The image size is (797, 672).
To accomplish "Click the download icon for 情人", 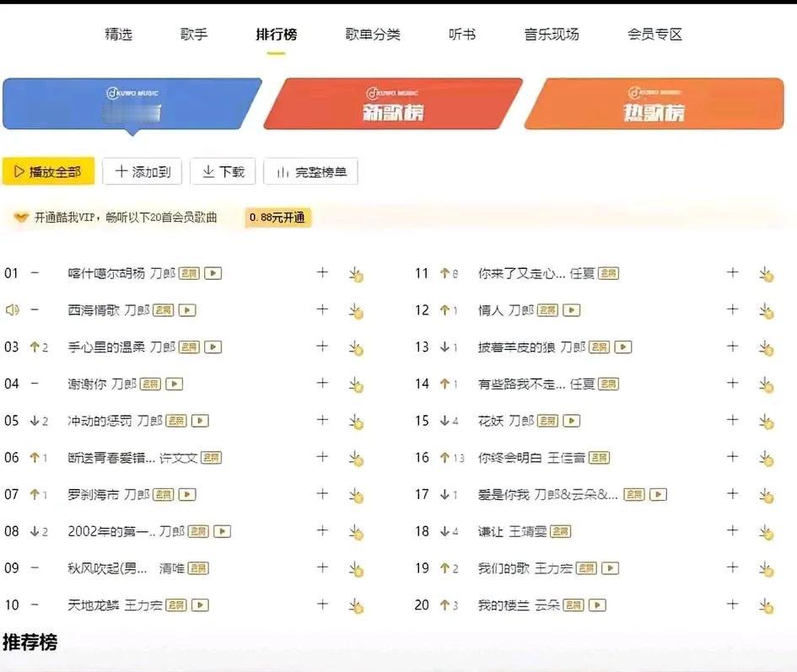I will click(767, 310).
